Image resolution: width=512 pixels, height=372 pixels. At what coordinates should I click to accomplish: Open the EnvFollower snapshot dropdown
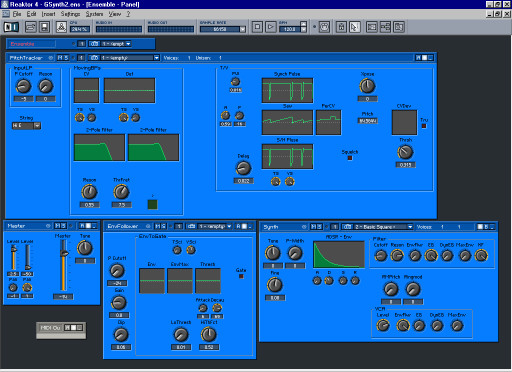[229, 226]
